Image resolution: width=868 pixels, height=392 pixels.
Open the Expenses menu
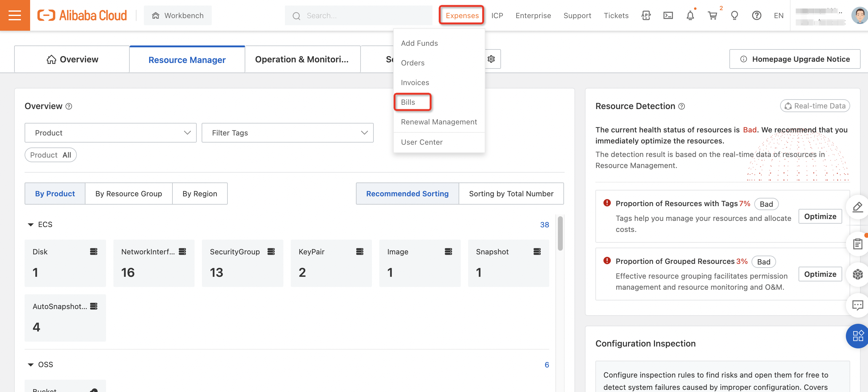click(x=462, y=15)
